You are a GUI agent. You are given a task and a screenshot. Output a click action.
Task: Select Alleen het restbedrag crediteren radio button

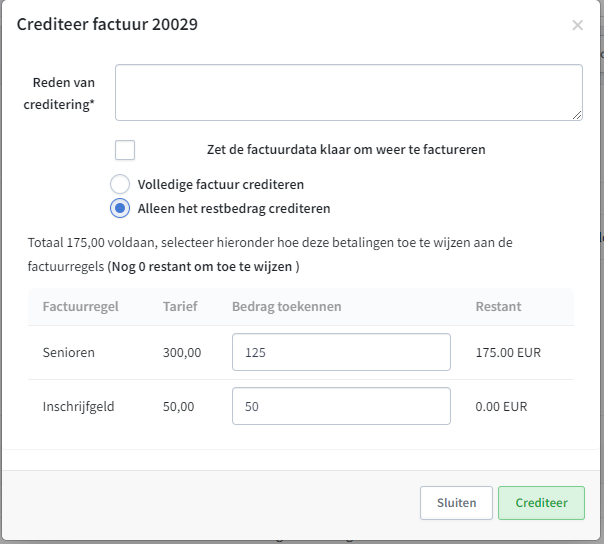(120, 208)
